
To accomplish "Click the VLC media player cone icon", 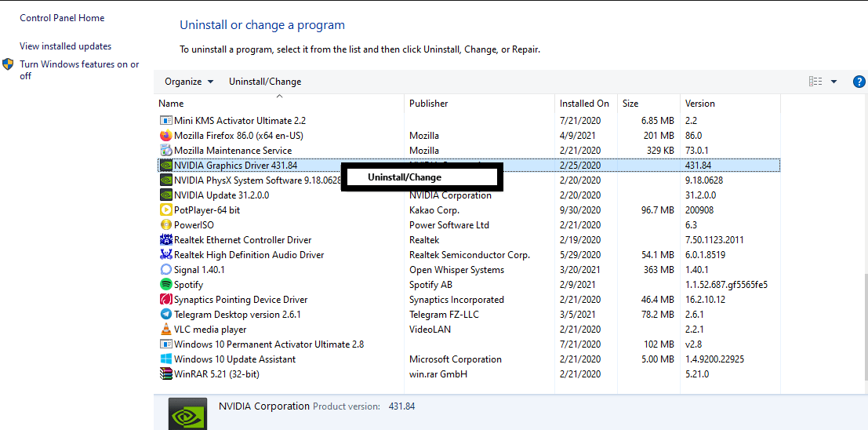I will tap(166, 329).
